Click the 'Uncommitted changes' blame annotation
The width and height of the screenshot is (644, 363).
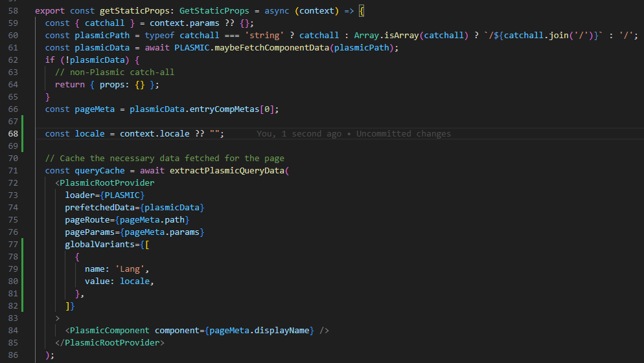click(403, 134)
